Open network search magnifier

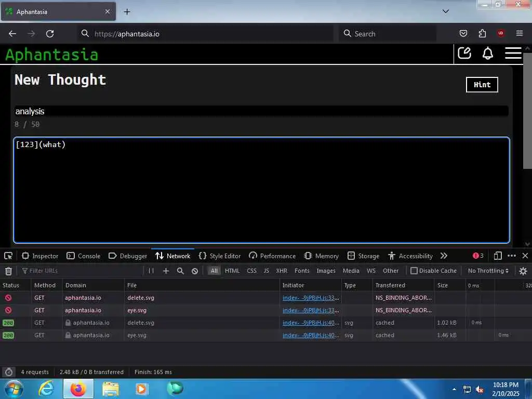[x=180, y=271]
